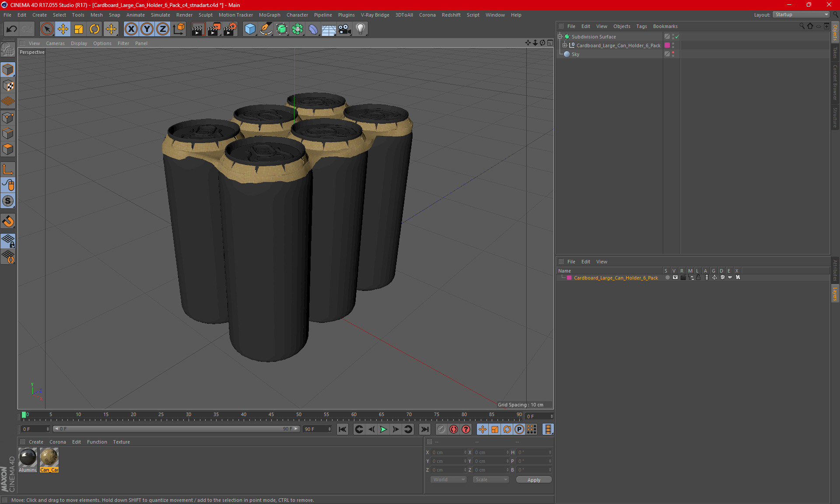Viewport: 840px width, 504px height.
Task: Toggle X axis lock
Action: [131, 29]
